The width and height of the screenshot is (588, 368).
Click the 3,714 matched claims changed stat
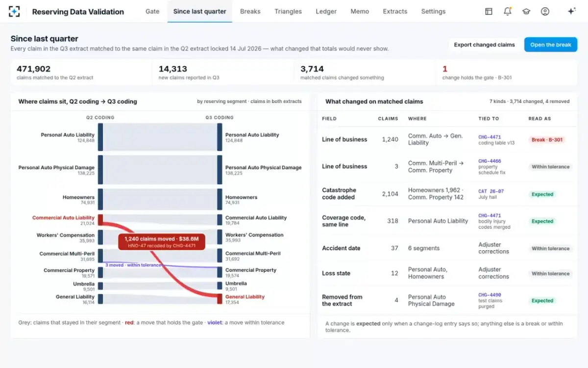[365, 73]
